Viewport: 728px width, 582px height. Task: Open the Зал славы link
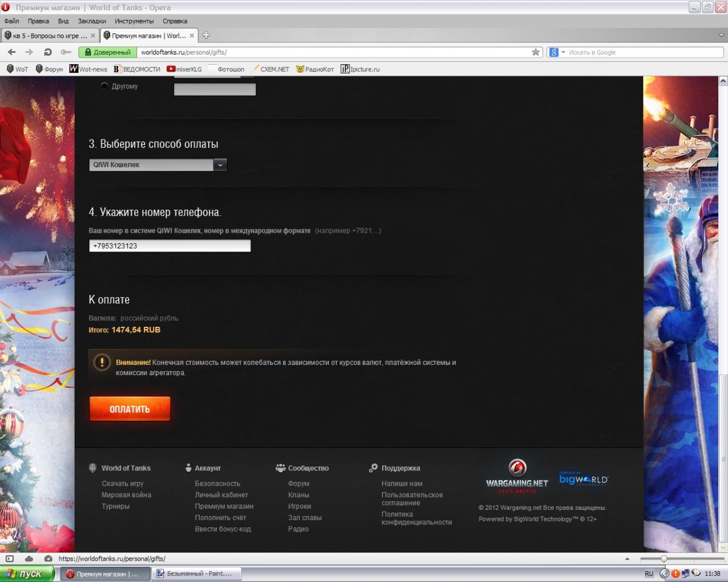305,518
